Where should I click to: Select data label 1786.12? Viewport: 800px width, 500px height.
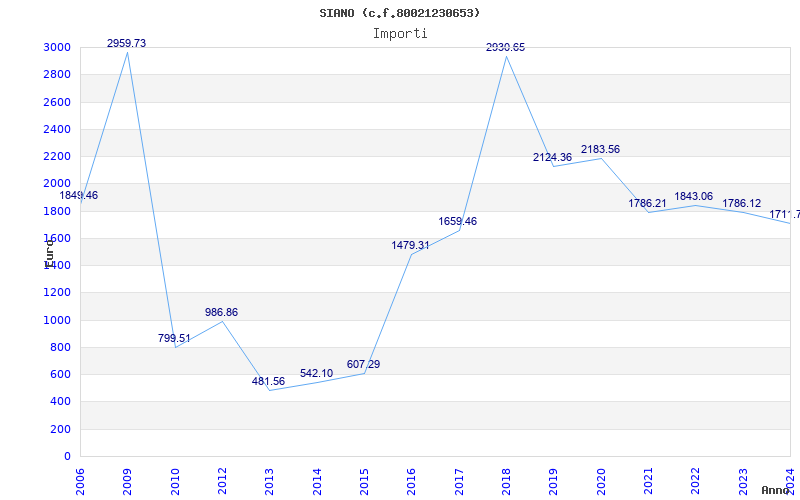742,204
